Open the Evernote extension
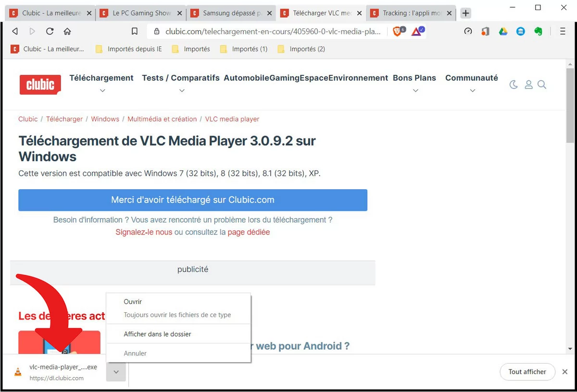The image size is (577, 392). (x=538, y=31)
